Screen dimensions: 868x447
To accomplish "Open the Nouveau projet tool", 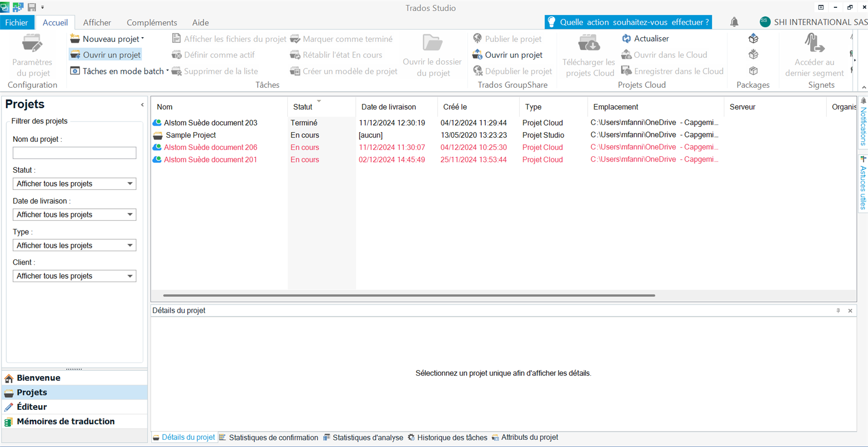I will pyautogui.click(x=107, y=39).
